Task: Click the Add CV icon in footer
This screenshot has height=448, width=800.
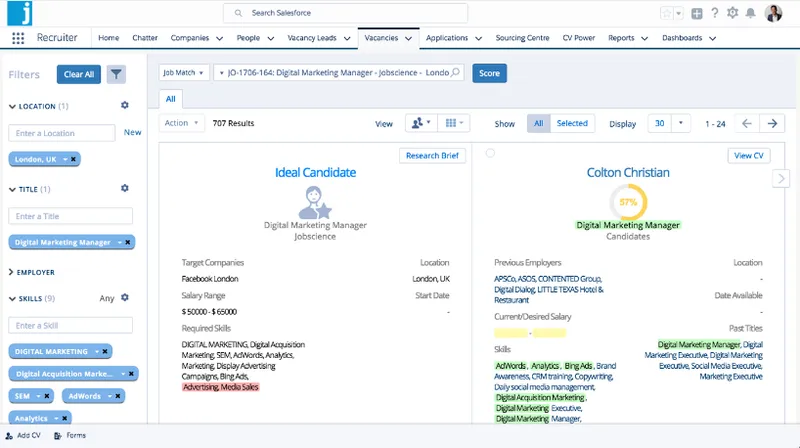Action: coord(9,436)
